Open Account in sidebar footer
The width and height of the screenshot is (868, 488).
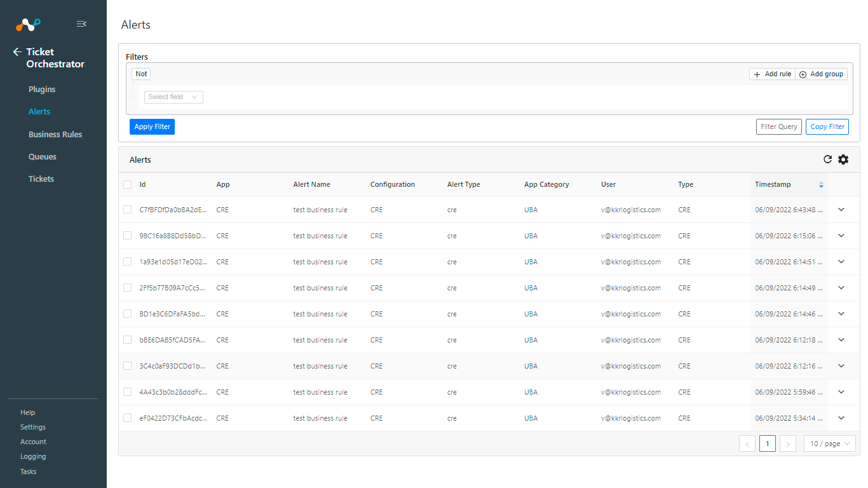(34, 442)
